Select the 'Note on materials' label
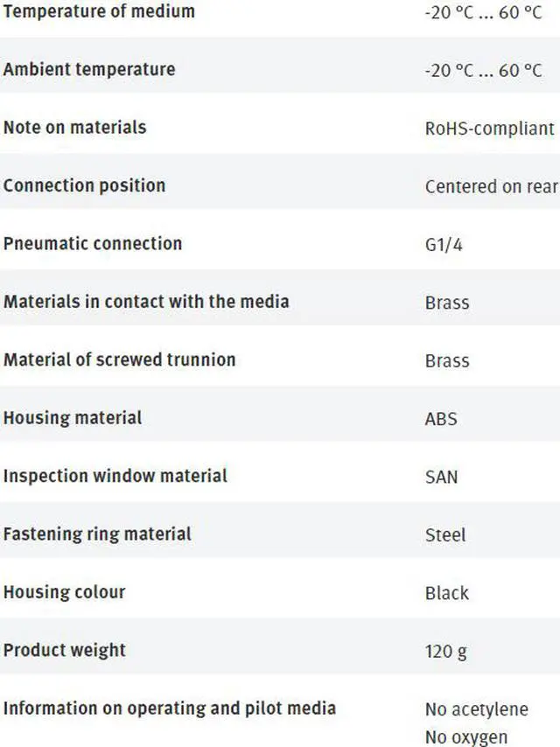560x747 pixels. (x=74, y=128)
